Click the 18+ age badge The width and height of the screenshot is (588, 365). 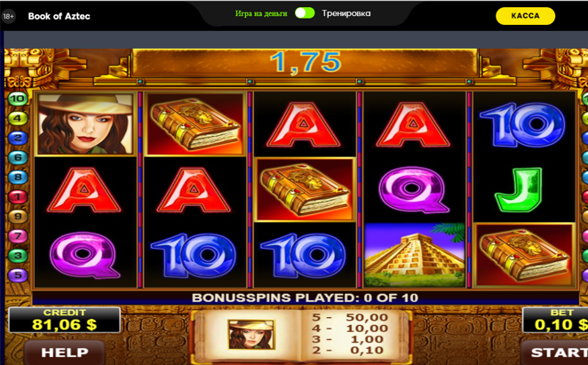point(8,16)
